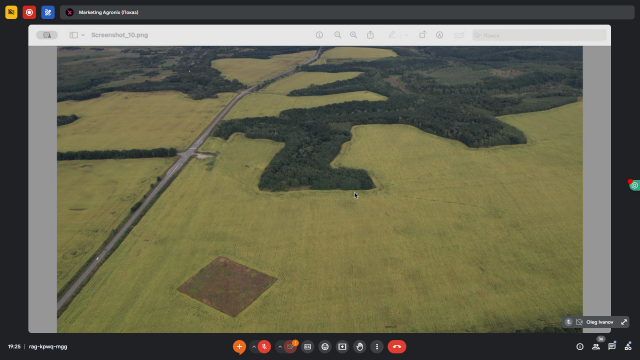
Task: Show the participants people panel
Action: (x=596, y=347)
